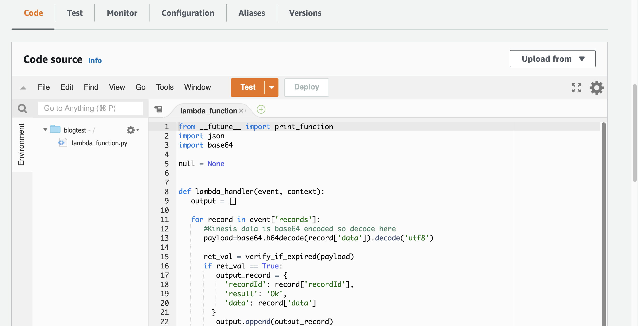This screenshot has height=326, width=644.
Task: Collapse the menu bar up arrow
Action: coord(23,88)
